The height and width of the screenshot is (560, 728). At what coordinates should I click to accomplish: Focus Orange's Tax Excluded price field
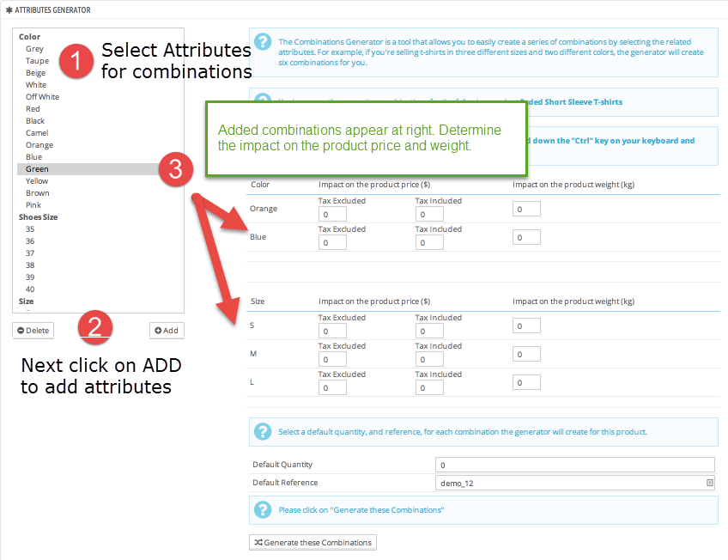click(x=332, y=214)
